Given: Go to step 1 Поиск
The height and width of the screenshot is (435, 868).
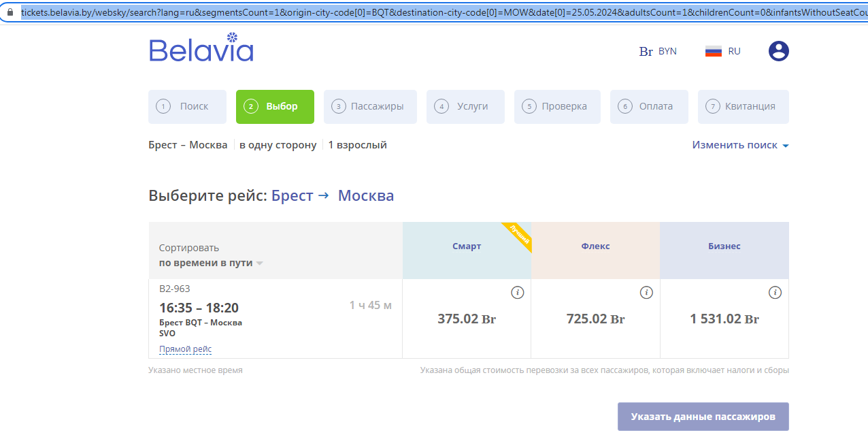Looking at the screenshot, I should click(187, 107).
